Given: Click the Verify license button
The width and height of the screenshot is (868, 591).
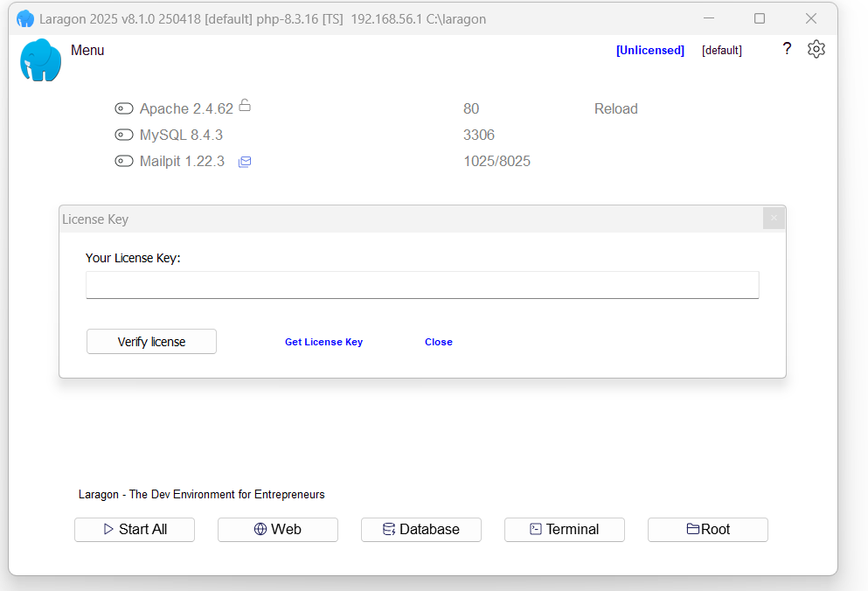Looking at the screenshot, I should (x=152, y=342).
